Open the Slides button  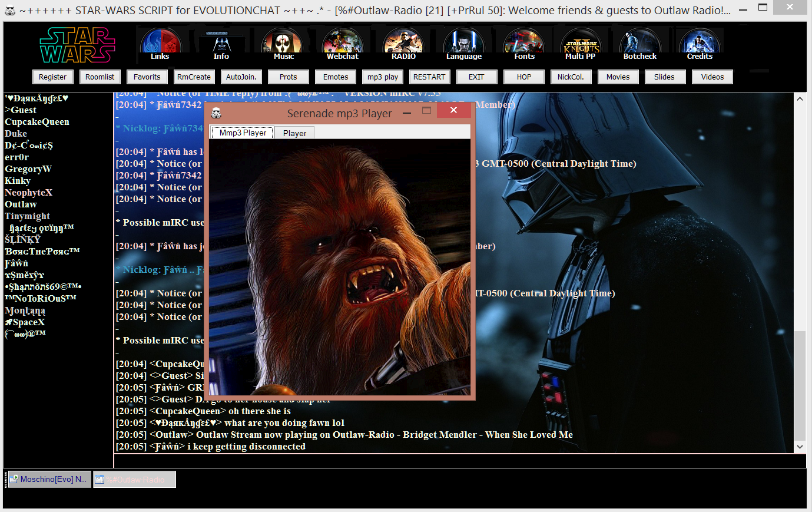click(664, 77)
